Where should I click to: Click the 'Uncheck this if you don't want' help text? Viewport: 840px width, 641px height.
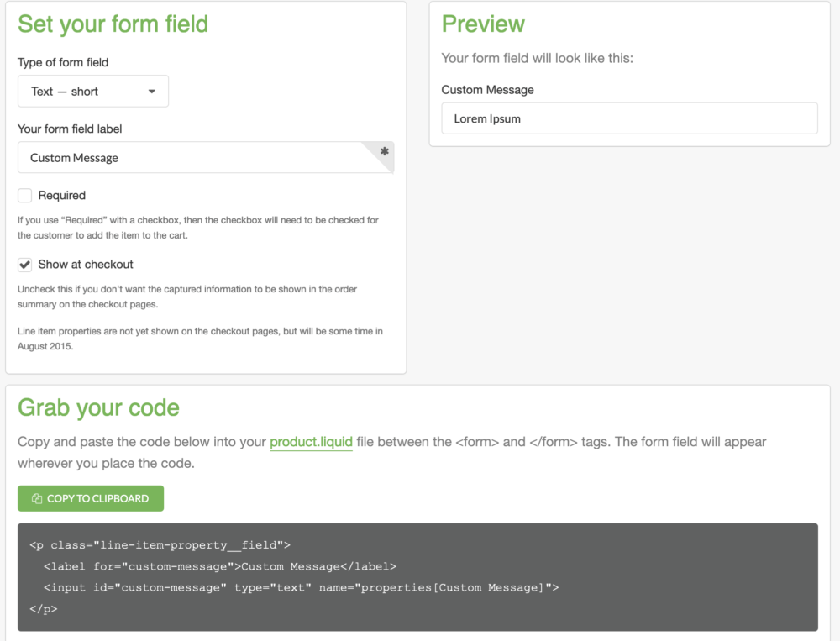tap(187, 297)
